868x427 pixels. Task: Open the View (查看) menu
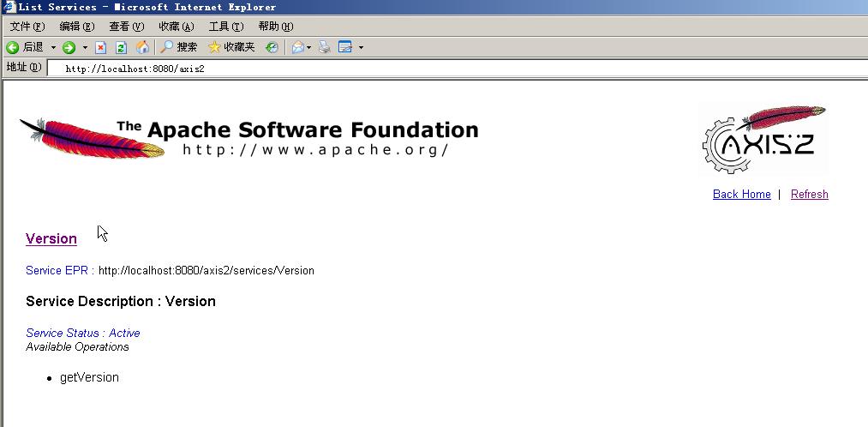[x=126, y=27]
